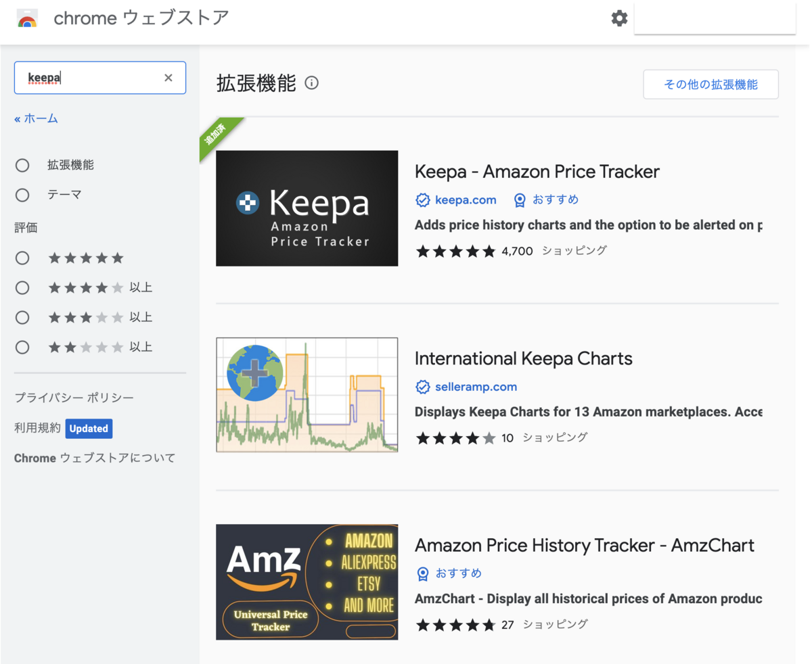Screen dimensions: 812x664
Task: Click the AmzChart thumbnail image
Action: click(307, 582)
